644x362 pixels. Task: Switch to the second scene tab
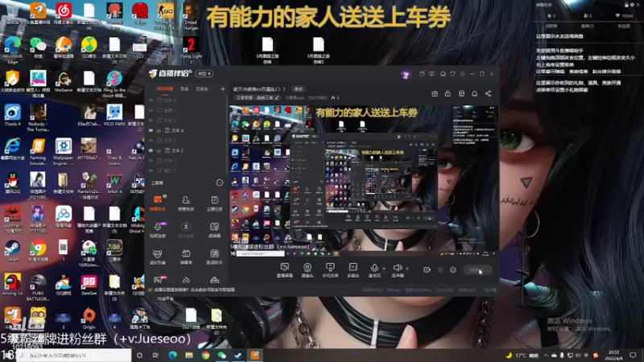click(x=184, y=89)
